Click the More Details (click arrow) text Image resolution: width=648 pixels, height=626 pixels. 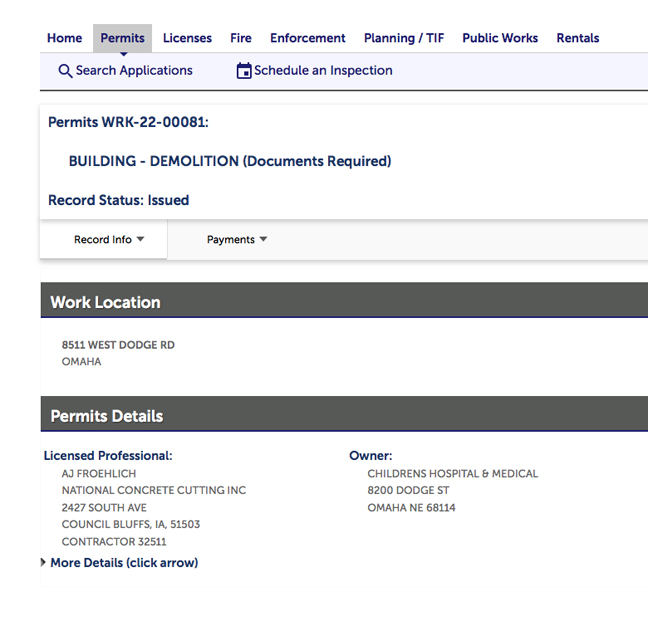[x=124, y=562]
